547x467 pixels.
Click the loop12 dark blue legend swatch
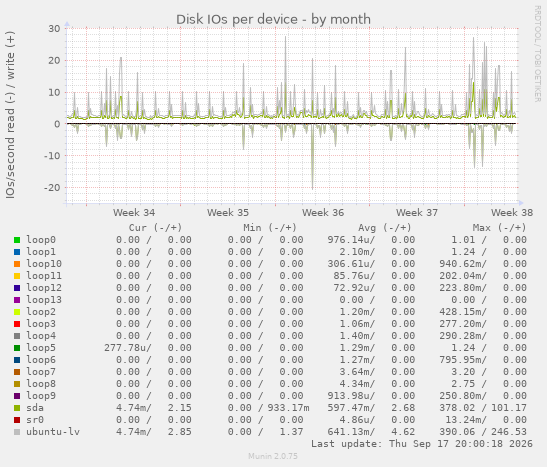tap(17, 288)
